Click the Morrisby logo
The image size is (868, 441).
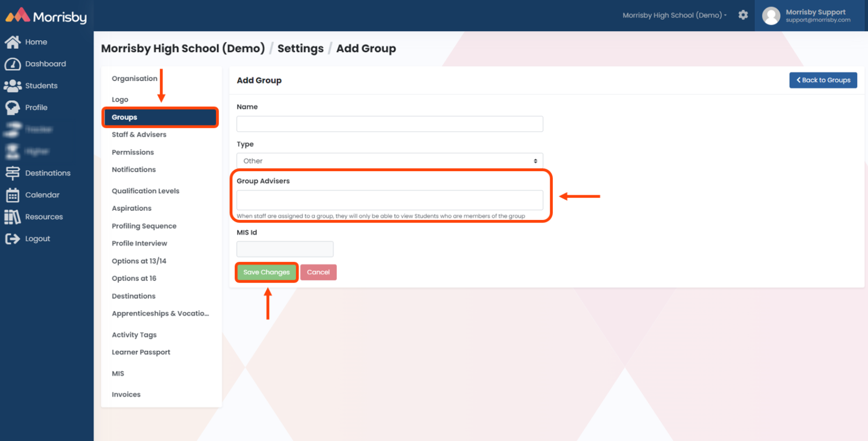click(x=46, y=16)
